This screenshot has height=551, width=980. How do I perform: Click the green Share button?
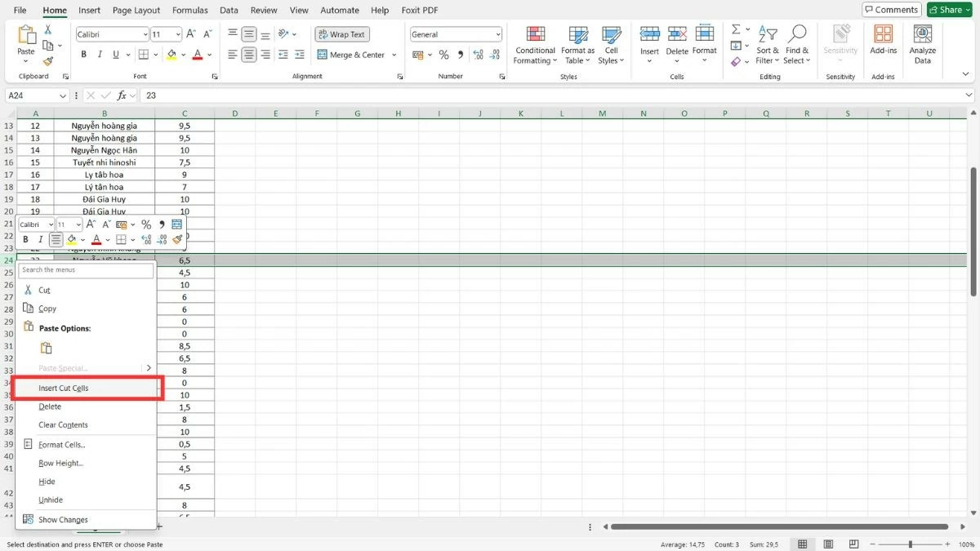pyautogui.click(x=948, y=9)
